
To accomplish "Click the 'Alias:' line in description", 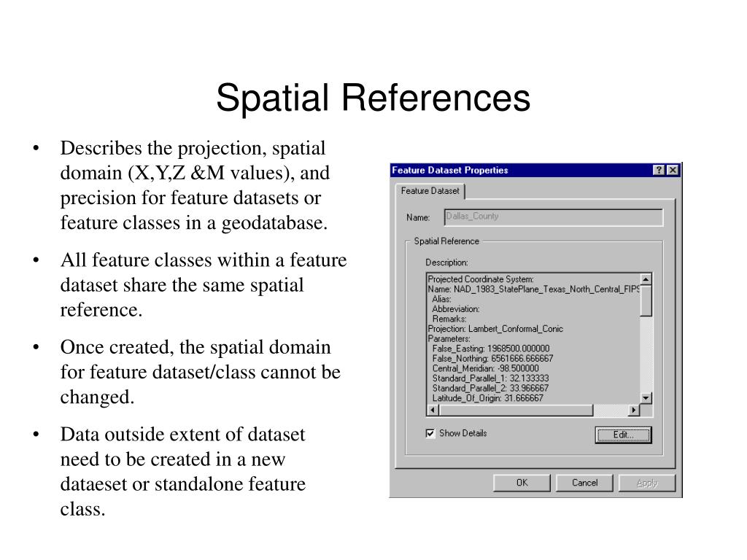I will click(x=441, y=300).
